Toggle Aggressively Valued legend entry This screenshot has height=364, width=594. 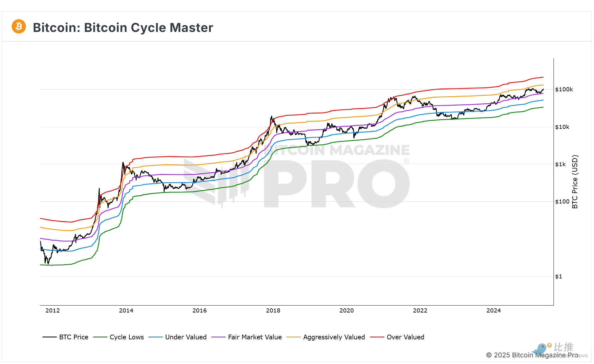coord(334,337)
